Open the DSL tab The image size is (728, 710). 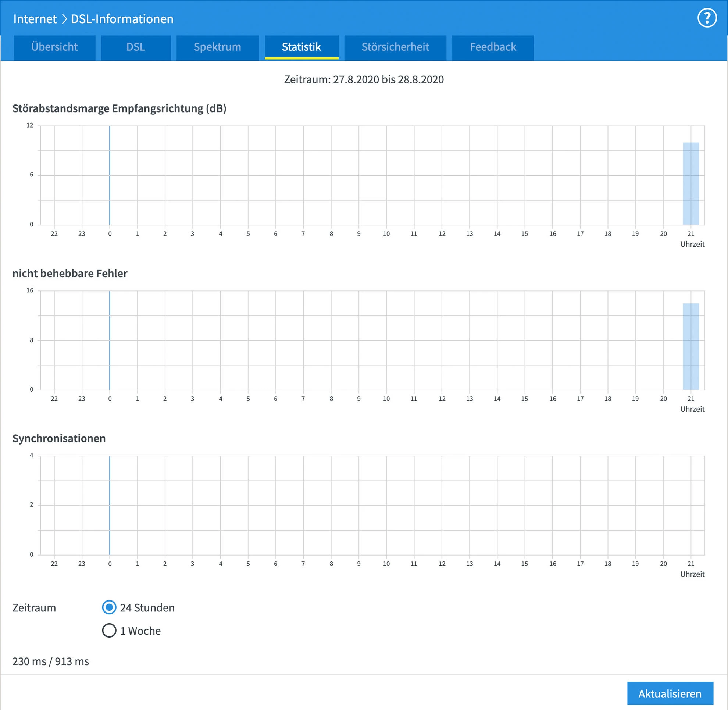(136, 47)
